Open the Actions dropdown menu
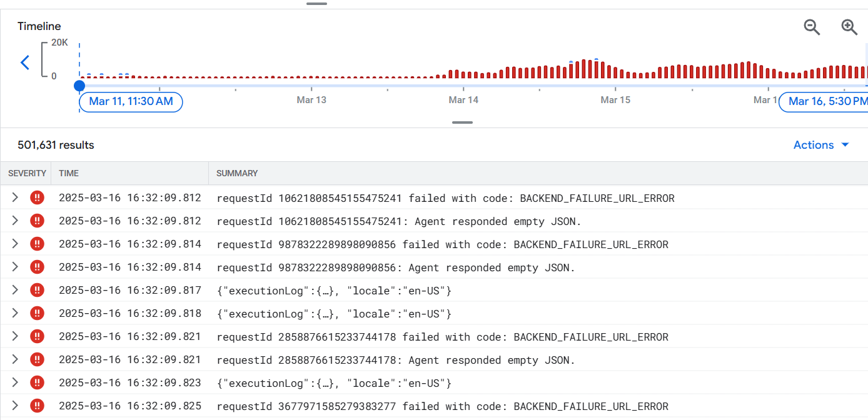Image resolution: width=868 pixels, height=420 pixels. [x=821, y=145]
